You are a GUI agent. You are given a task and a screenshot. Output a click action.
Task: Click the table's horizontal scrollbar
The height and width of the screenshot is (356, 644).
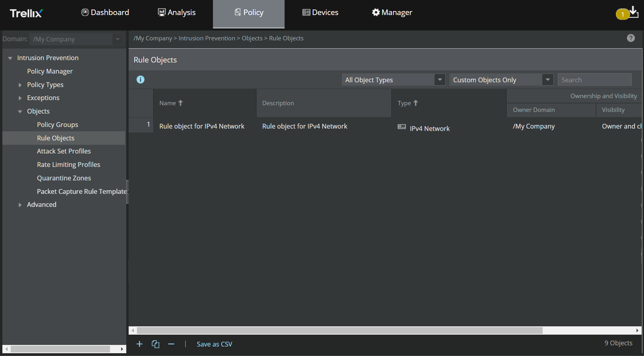coord(340,330)
